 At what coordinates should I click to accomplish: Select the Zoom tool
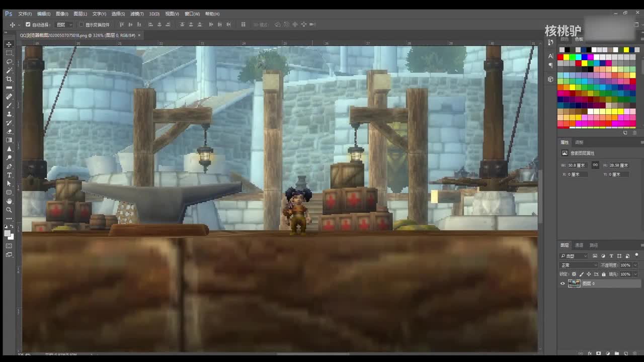click(x=9, y=210)
